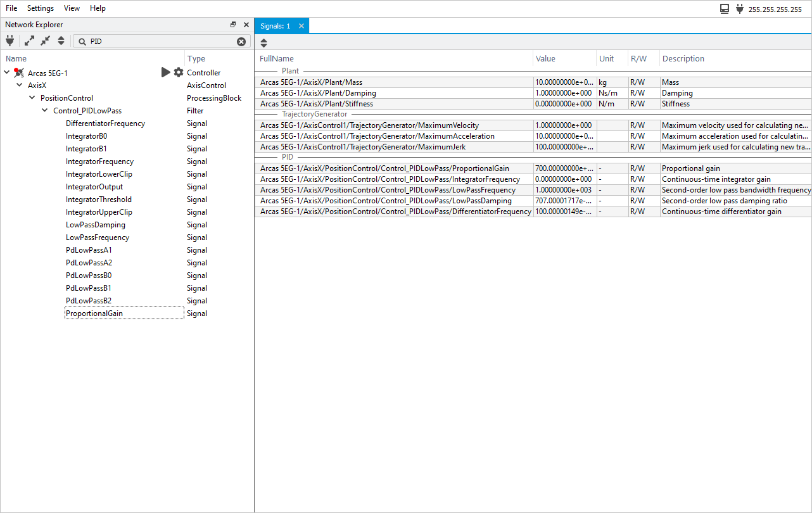Collapse the Control_PIDLowPass node

(x=45, y=111)
